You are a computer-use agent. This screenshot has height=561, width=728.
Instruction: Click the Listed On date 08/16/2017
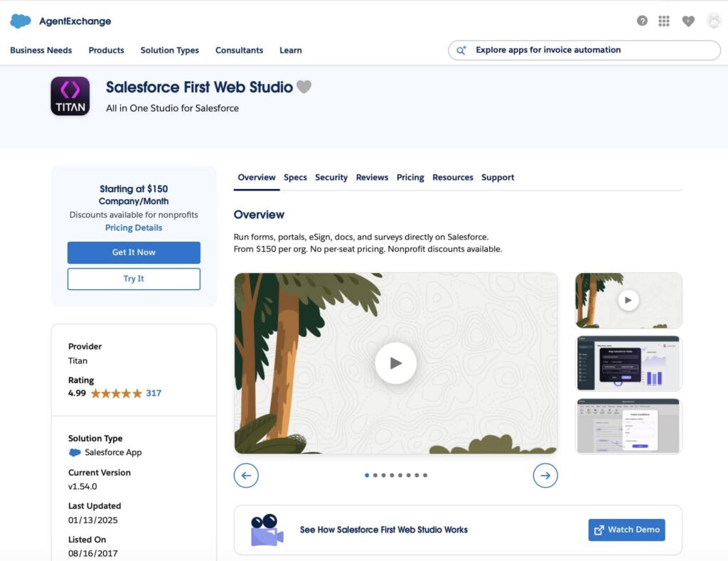[x=93, y=554]
